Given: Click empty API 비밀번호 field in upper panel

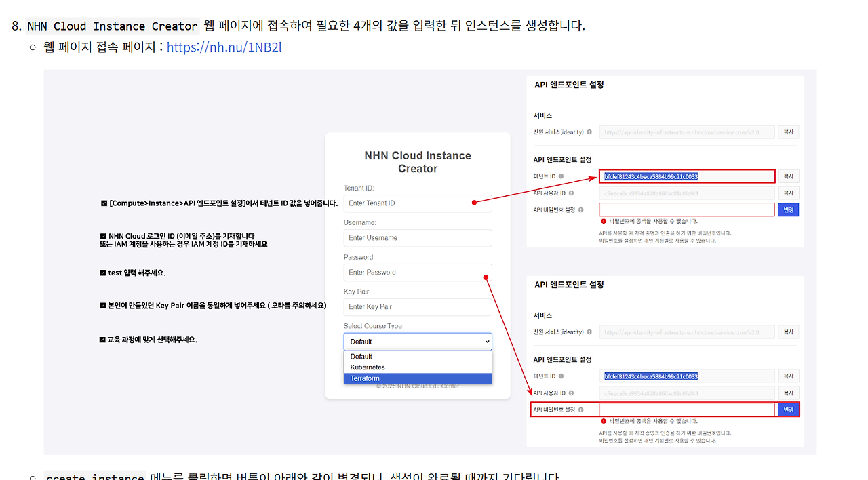Looking at the screenshot, I should (687, 210).
